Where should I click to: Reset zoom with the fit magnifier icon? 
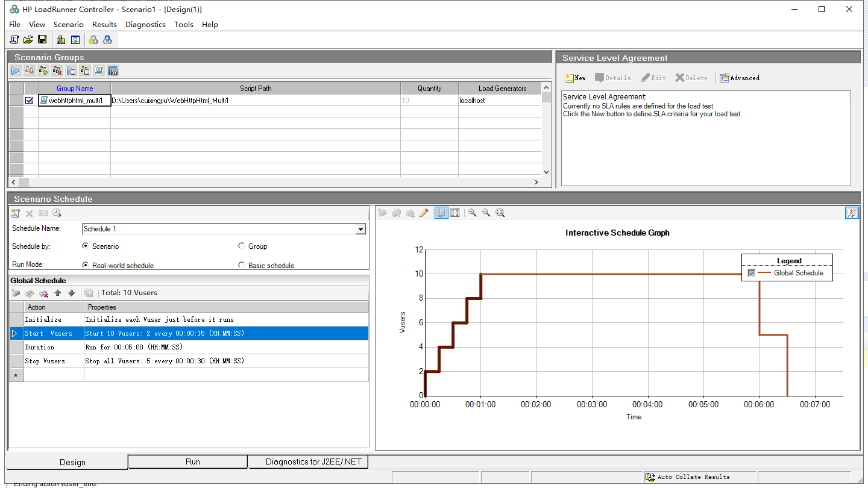(x=500, y=213)
